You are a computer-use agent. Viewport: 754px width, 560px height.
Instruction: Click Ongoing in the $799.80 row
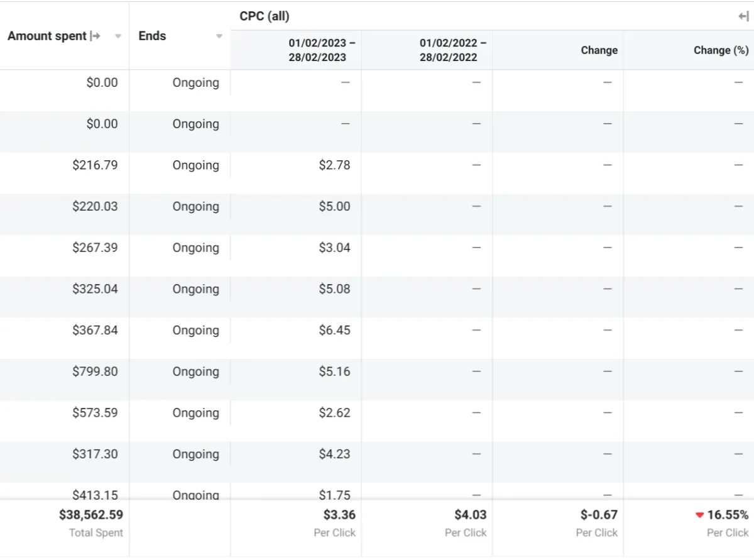196,372
